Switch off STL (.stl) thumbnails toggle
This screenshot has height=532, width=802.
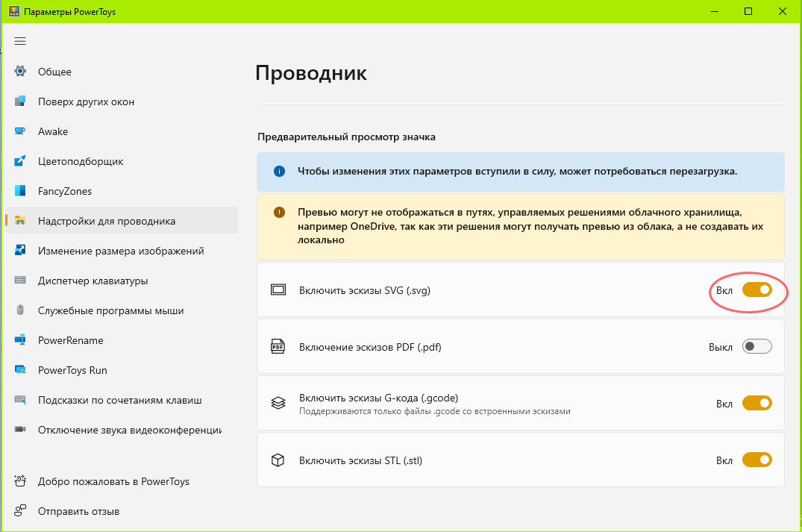click(x=757, y=460)
